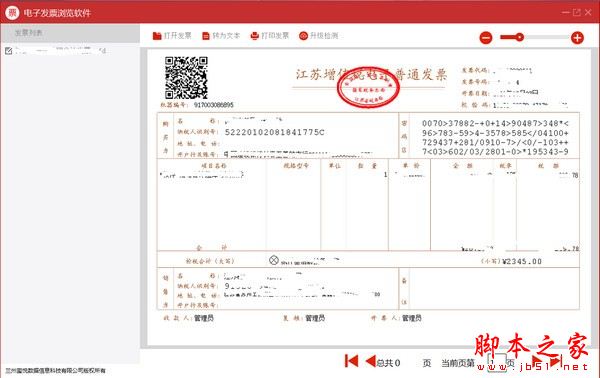
Task: Click the total amount ¥2345.00
Action: pos(522,262)
